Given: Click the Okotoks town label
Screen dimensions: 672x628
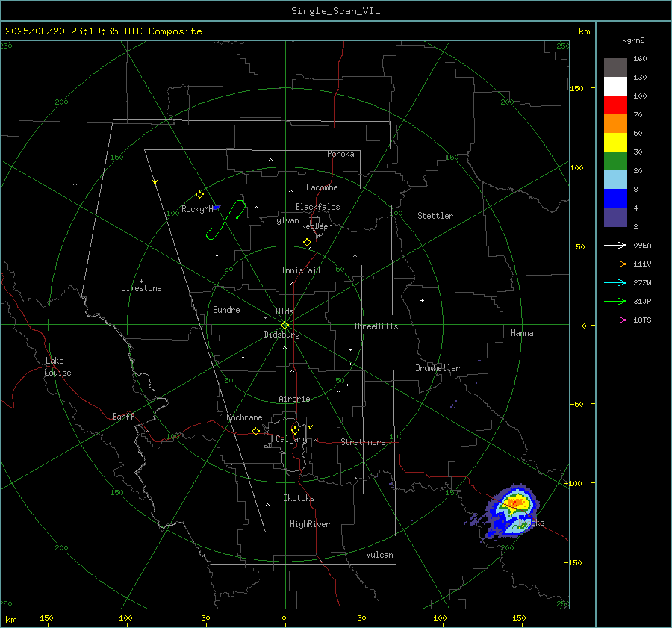Looking at the screenshot, I should (x=299, y=498).
